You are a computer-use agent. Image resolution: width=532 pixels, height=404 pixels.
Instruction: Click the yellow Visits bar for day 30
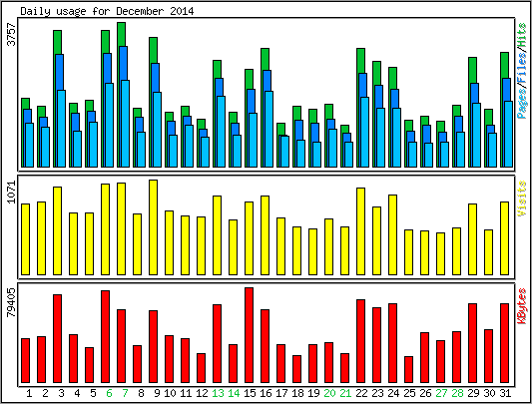coord(488,252)
